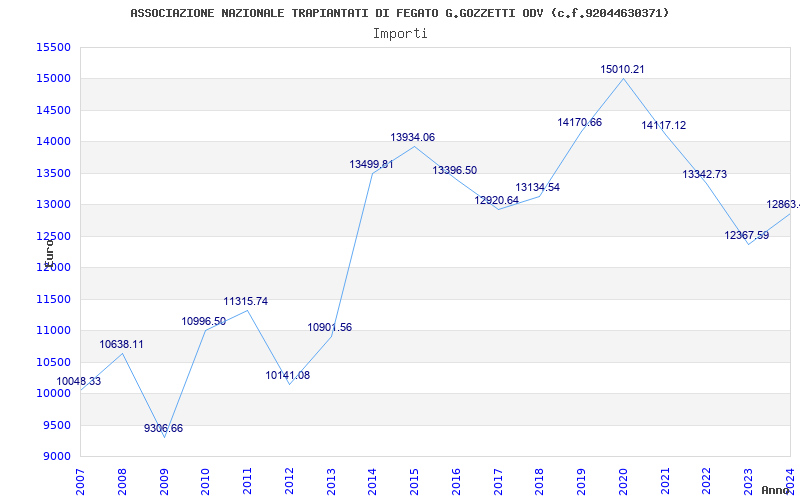Click the 13500 y-axis value
This screenshot has height=500, width=800.
(53, 173)
